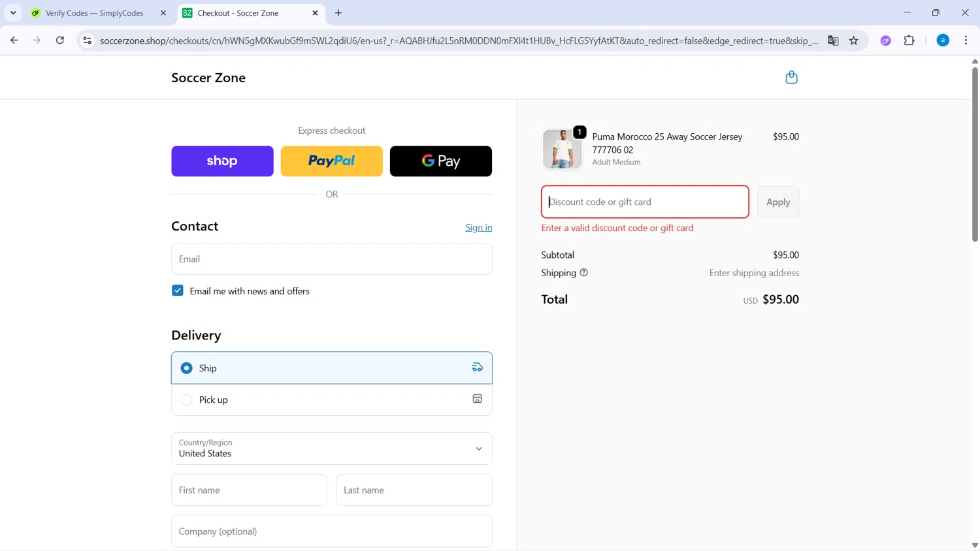The width and height of the screenshot is (980, 551).
Task: Select the Ship delivery option
Action: tap(332, 368)
